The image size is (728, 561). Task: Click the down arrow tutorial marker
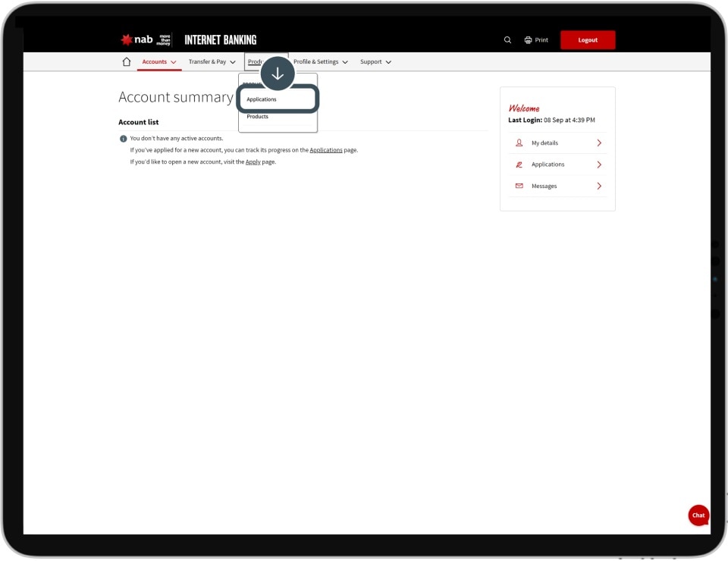pyautogui.click(x=278, y=74)
